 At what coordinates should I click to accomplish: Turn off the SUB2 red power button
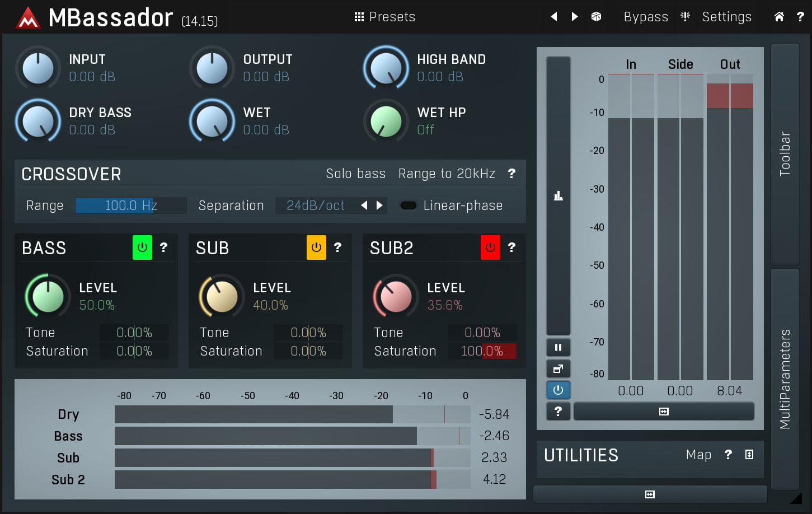(x=490, y=247)
